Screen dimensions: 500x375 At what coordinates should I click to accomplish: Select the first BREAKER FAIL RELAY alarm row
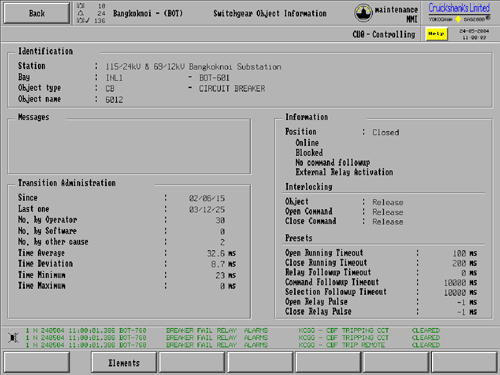233,330
